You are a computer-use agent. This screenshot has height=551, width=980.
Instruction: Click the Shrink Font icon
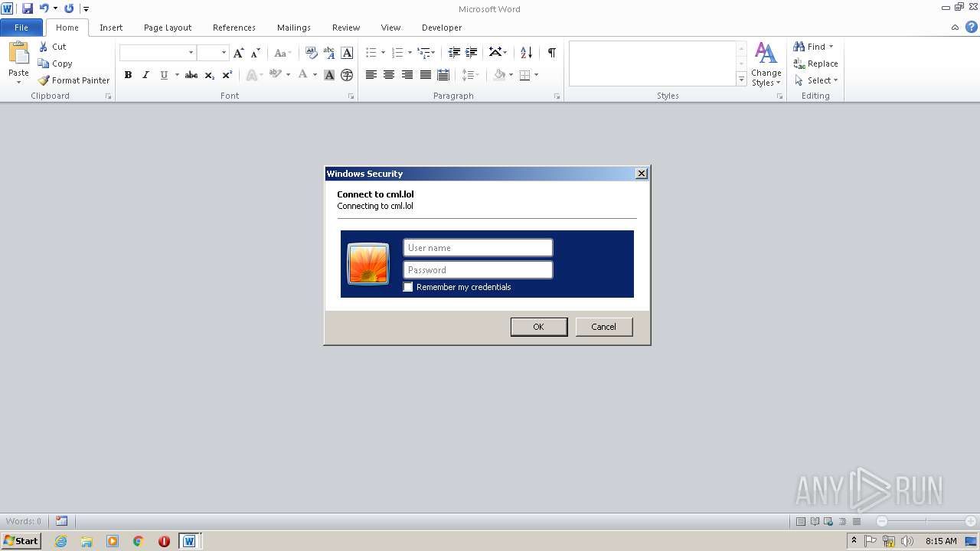[x=256, y=53]
